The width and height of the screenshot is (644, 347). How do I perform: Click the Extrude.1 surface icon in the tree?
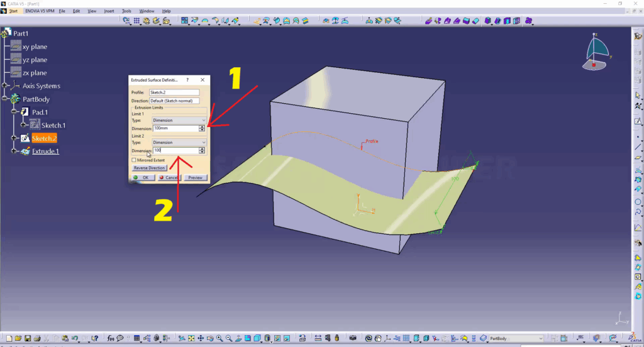25,151
